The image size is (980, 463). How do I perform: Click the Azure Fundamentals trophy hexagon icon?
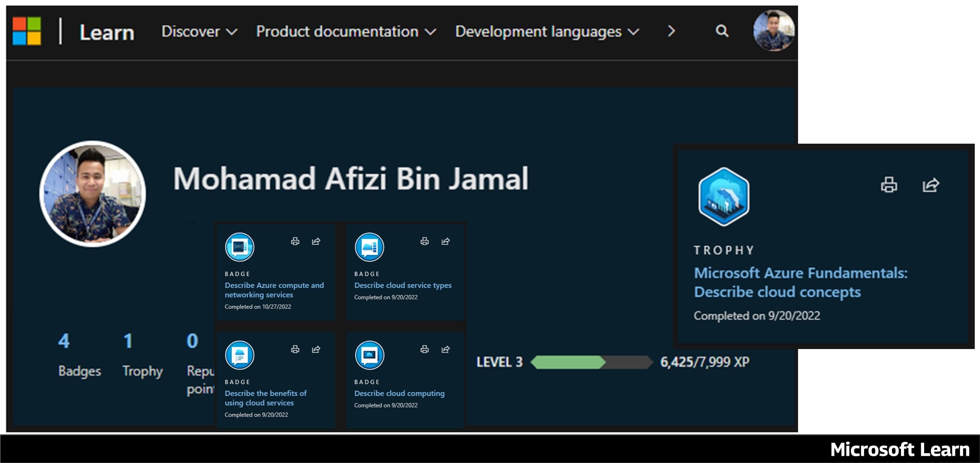click(723, 197)
